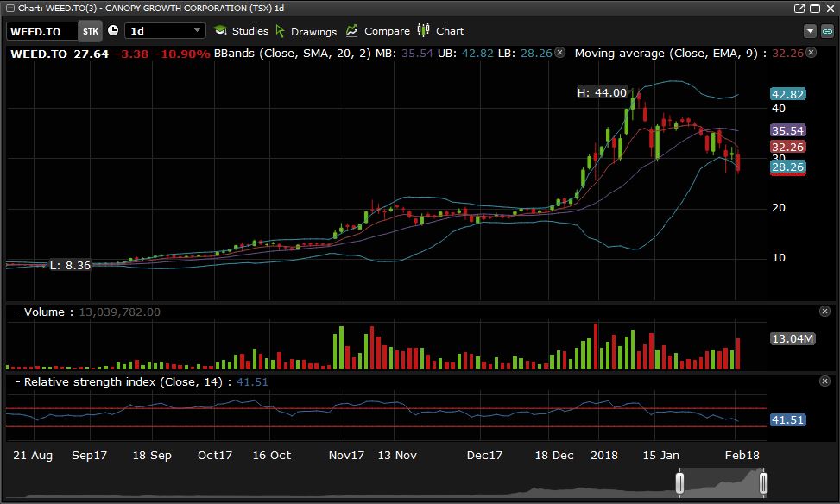Image resolution: width=840 pixels, height=504 pixels.
Task: Click the Nov17 date label
Action: pyautogui.click(x=346, y=456)
